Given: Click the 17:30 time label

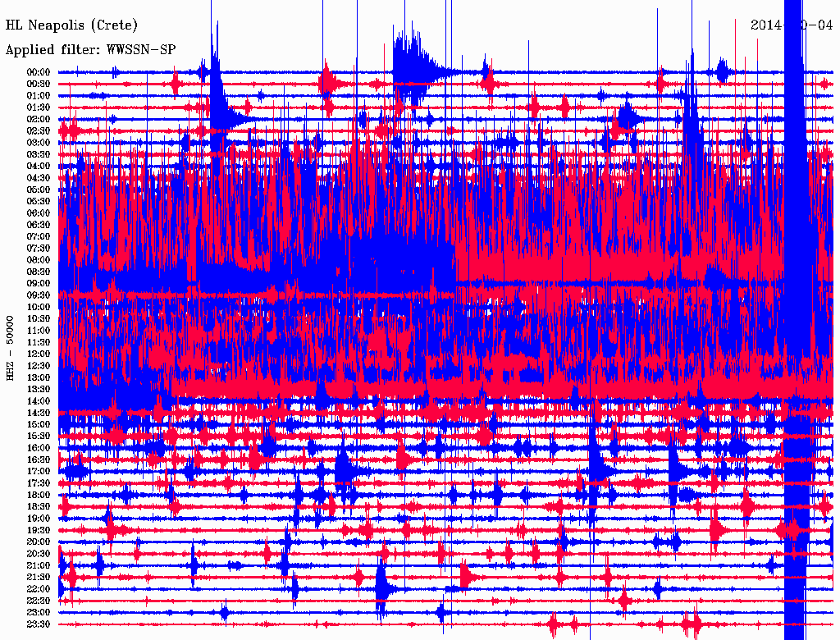Looking at the screenshot, I should pyautogui.click(x=39, y=483).
